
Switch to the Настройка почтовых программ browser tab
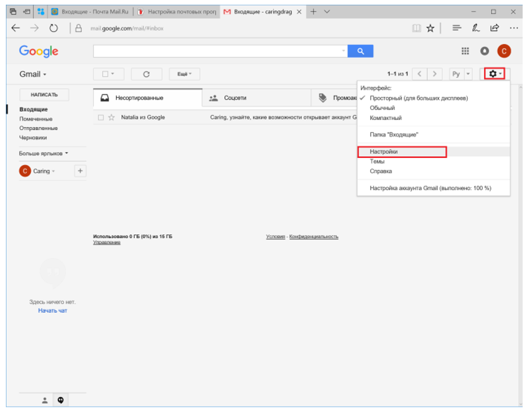click(x=177, y=12)
